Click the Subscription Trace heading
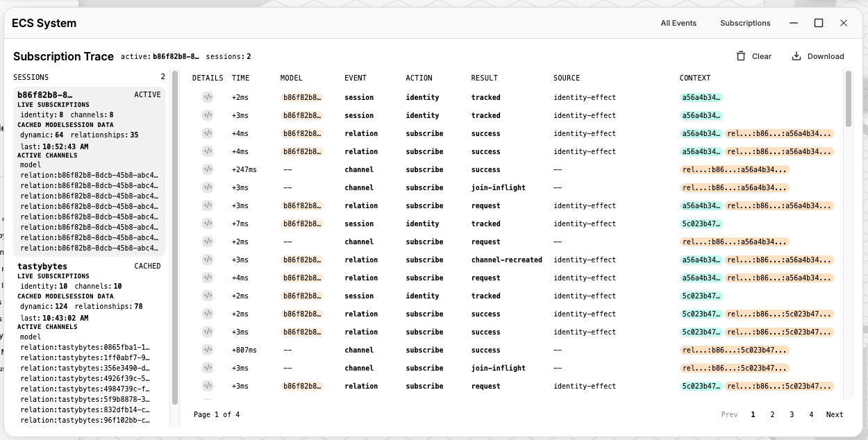The width and height of the screenshot is (868, 440). (x=63, y=56)
